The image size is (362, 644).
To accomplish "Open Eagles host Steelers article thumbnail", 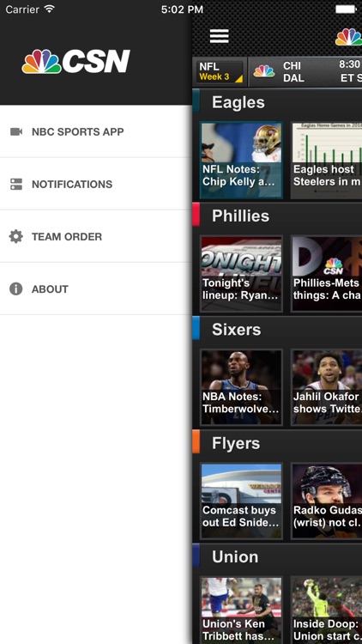I will (x=327, y=161).
